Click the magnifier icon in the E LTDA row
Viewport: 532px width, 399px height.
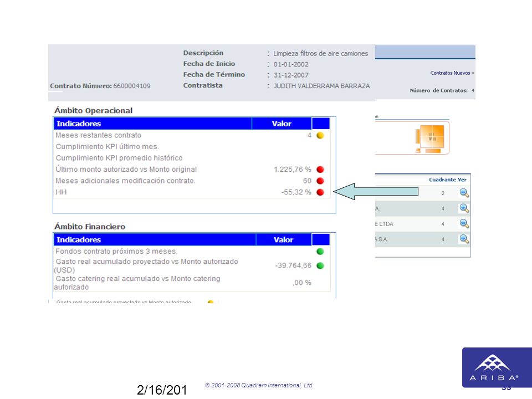click(x=464, y=223)
